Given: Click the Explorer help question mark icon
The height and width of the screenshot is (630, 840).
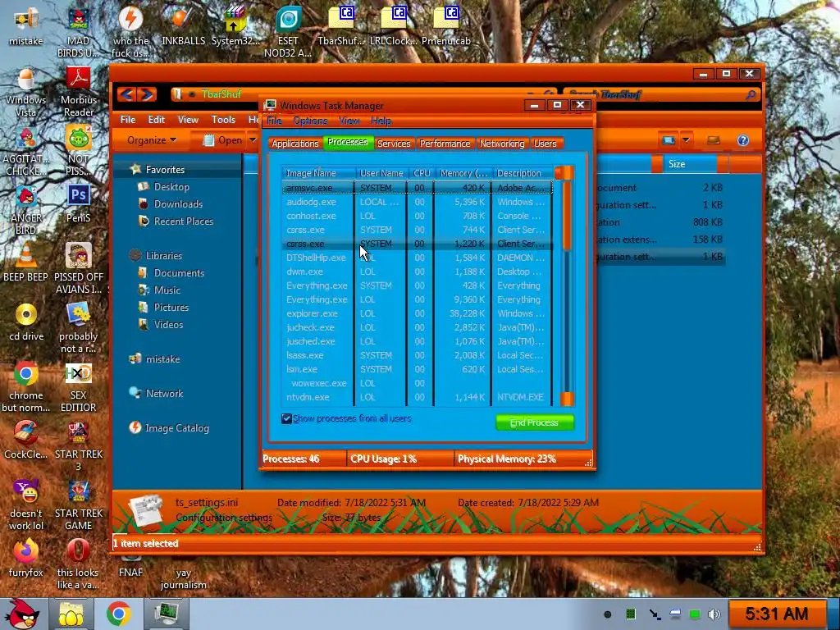Looking at the screenshot, I should (x=743, y=139).
